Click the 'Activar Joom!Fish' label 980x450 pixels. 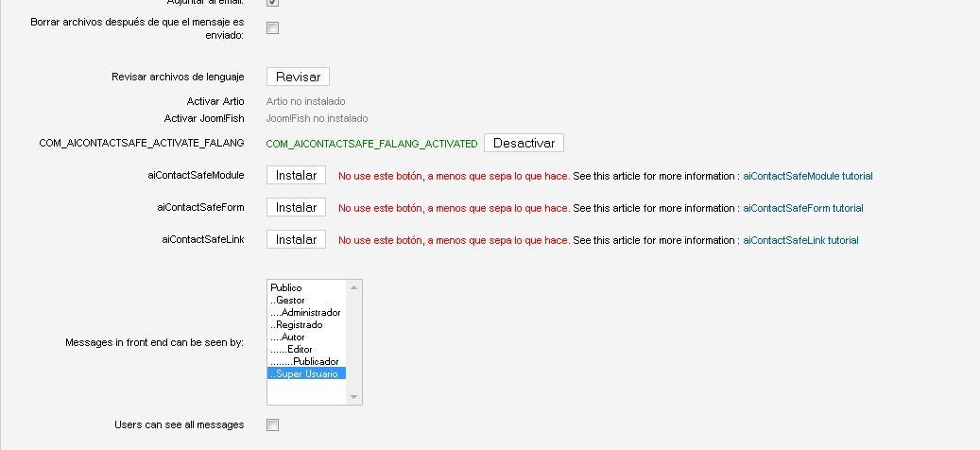pyautogui.click(x=204, y=118)
